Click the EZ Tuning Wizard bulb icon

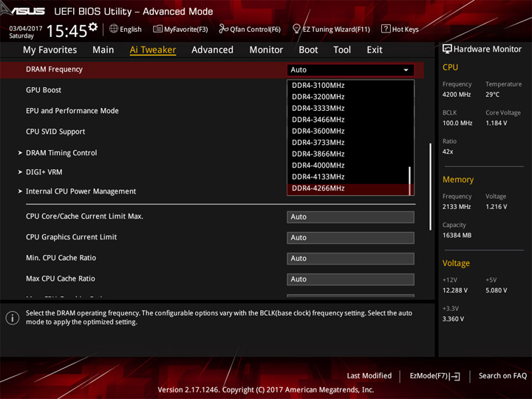coord(296,29)
